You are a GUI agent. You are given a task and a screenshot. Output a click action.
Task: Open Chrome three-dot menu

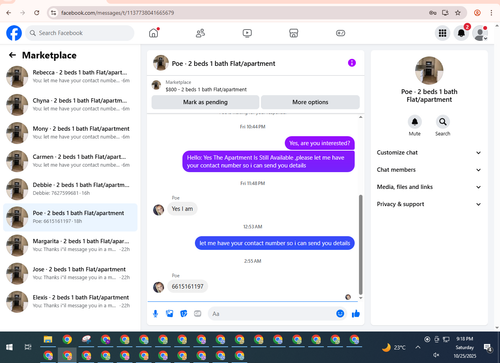(491, 13)
